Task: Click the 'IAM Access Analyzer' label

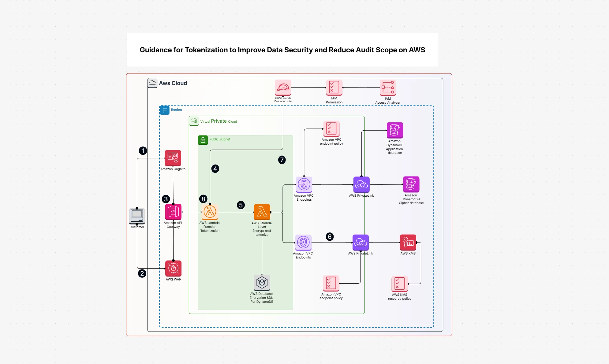Action: (x=388, y=101)
